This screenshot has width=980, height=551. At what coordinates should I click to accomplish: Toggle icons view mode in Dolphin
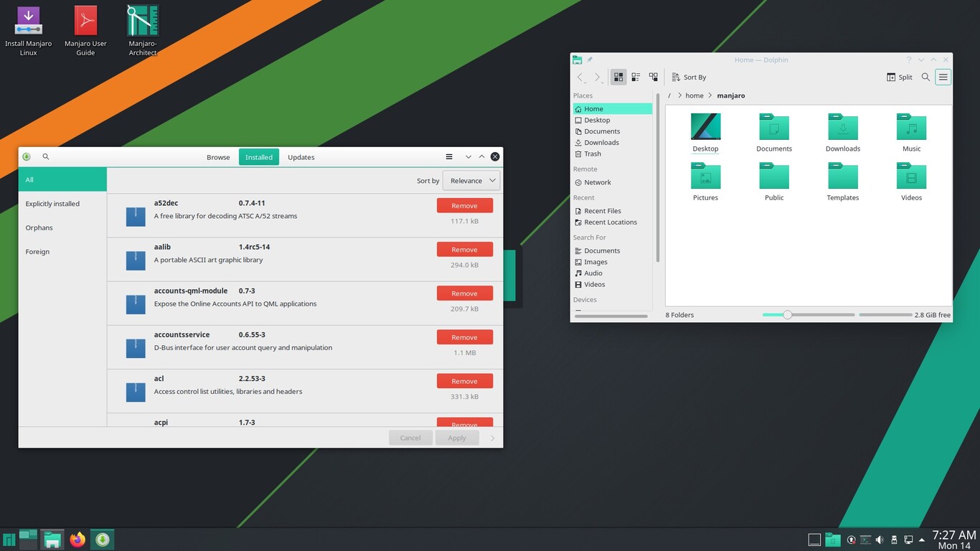[618, 77]
